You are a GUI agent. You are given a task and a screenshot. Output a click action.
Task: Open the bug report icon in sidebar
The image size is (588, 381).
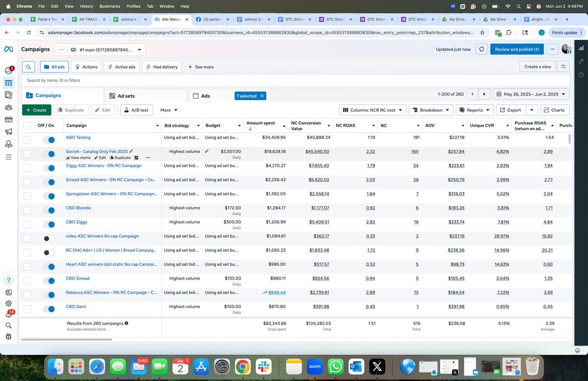[8, 337]
